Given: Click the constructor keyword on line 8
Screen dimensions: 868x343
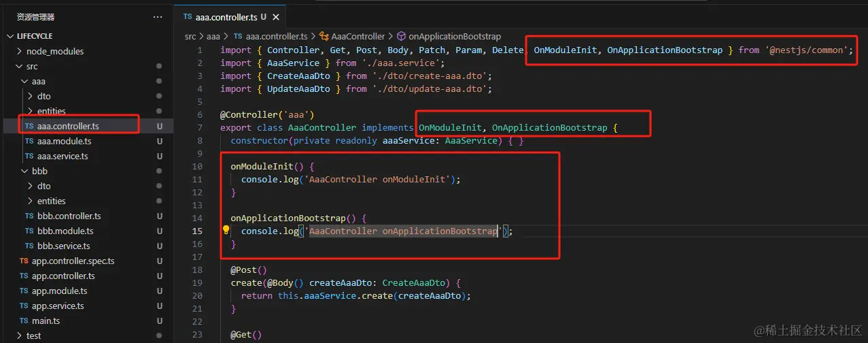Looking at the screenshot, I should [259, 141].
